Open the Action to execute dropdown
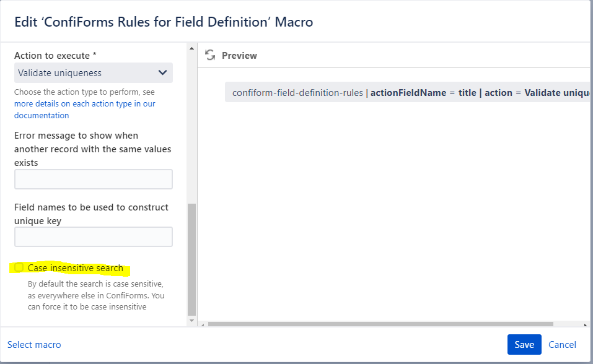This screenshot has width=593, height=364. (x=94, y=73)
